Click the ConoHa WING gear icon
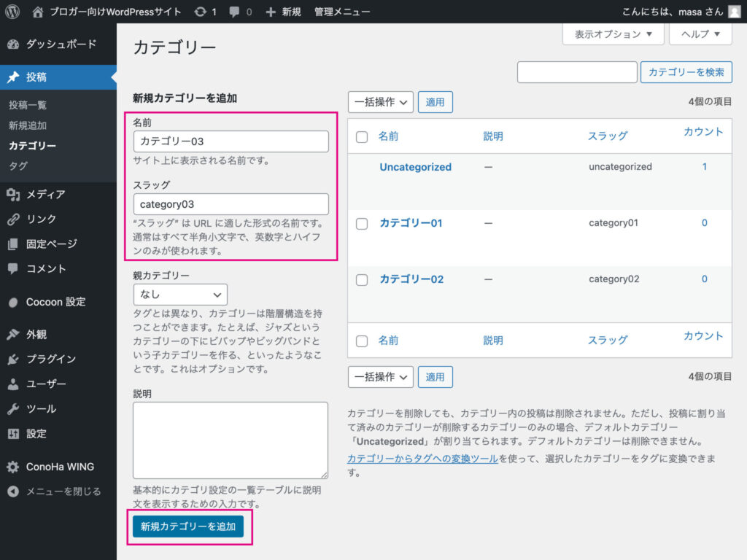Viewport: 747px width, 560px height. 13,467
